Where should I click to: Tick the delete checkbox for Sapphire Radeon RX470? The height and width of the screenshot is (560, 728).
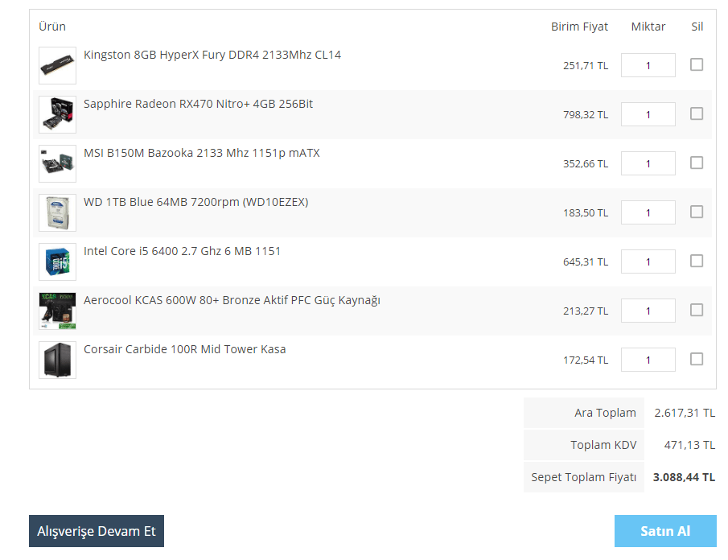point(697,113)
